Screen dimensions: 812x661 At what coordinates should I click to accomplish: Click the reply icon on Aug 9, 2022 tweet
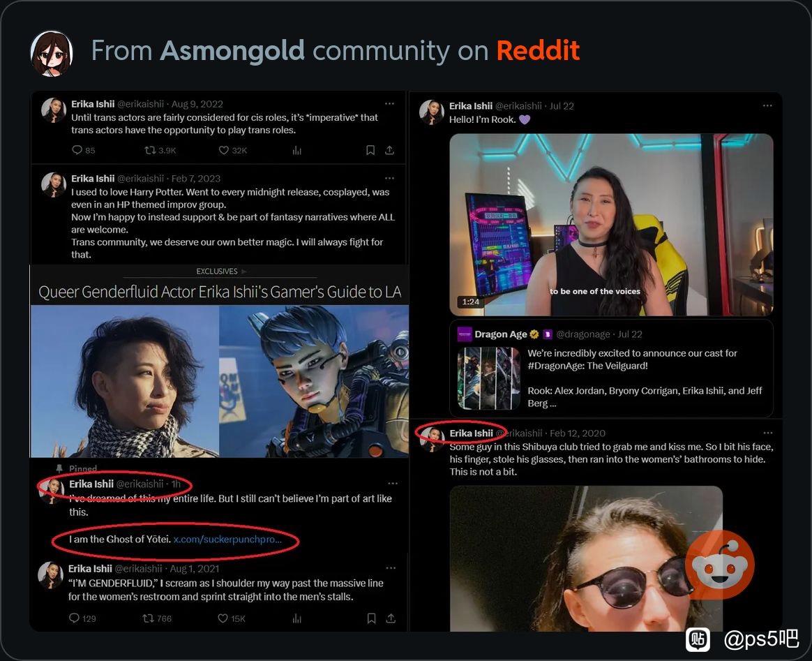coord(77,150)
